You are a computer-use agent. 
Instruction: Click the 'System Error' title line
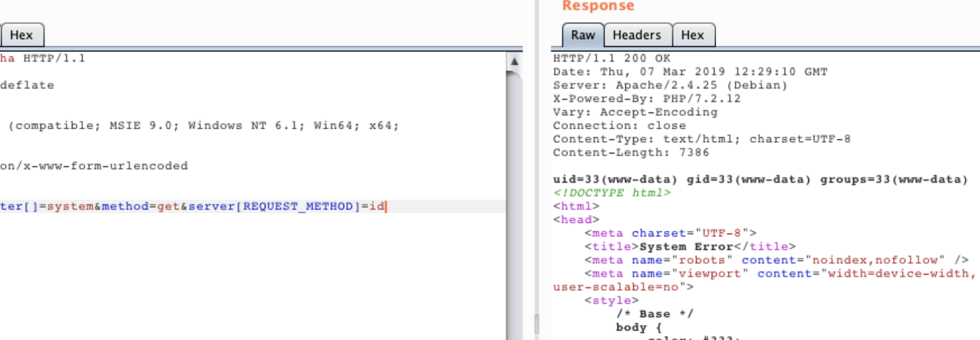(x=690, y=246)
